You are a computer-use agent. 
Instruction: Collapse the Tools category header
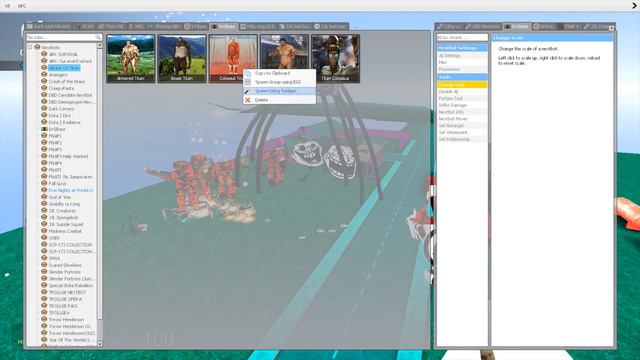[462, 77]
